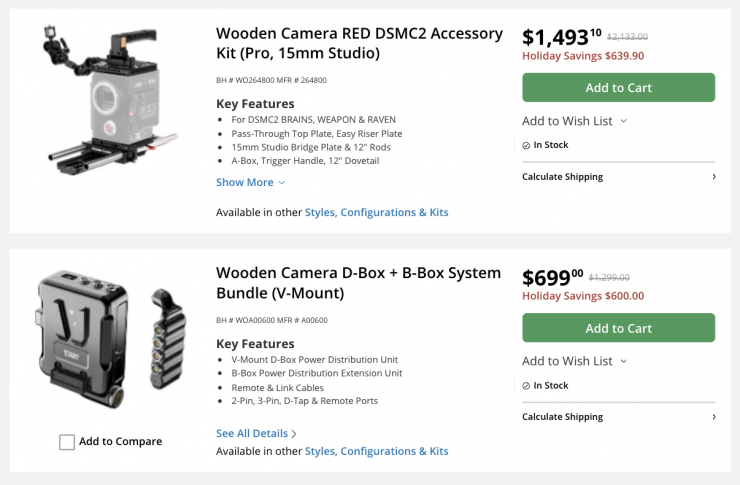Click the Calculate Shipping arrow for D-Box bundle

pos(713,417)
